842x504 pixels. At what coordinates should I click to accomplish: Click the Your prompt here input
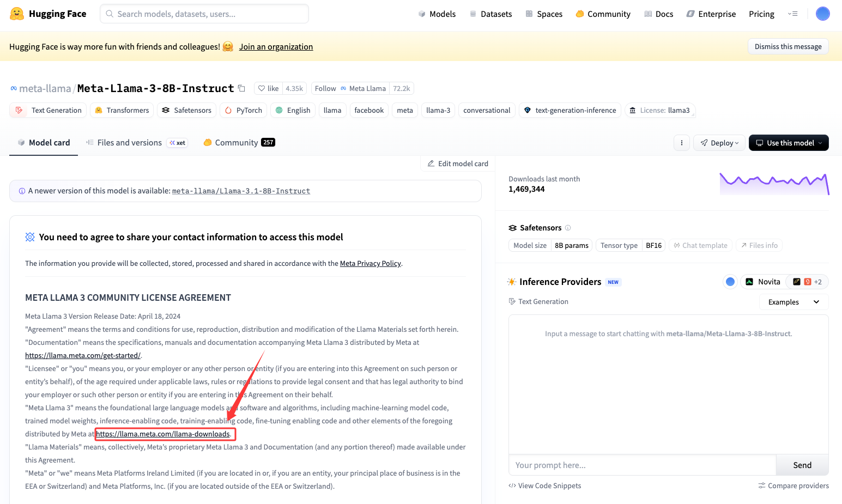(642, 465)
